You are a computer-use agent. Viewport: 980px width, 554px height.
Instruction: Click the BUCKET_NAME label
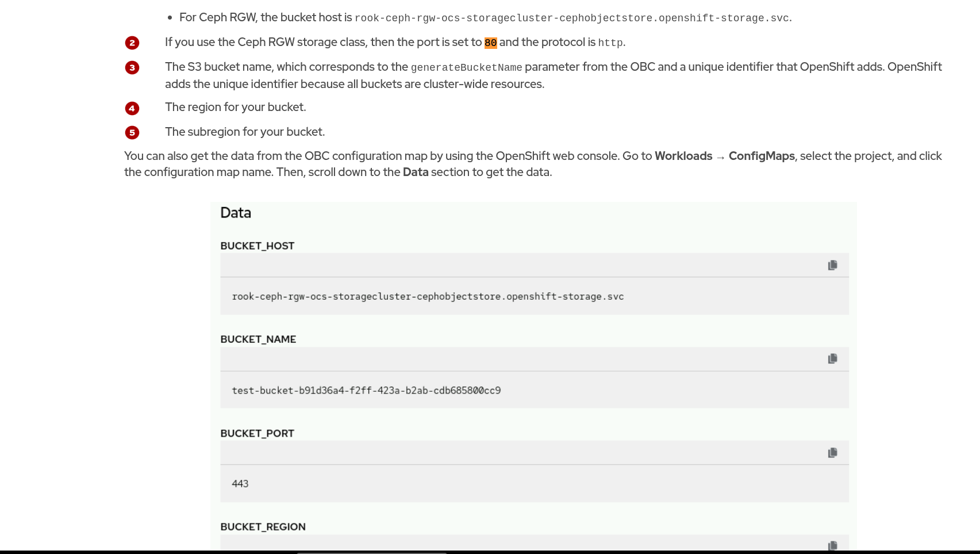tap(258, 339)
